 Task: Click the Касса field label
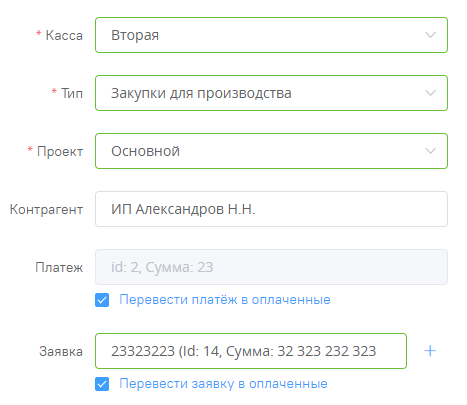tap(64, 35)
